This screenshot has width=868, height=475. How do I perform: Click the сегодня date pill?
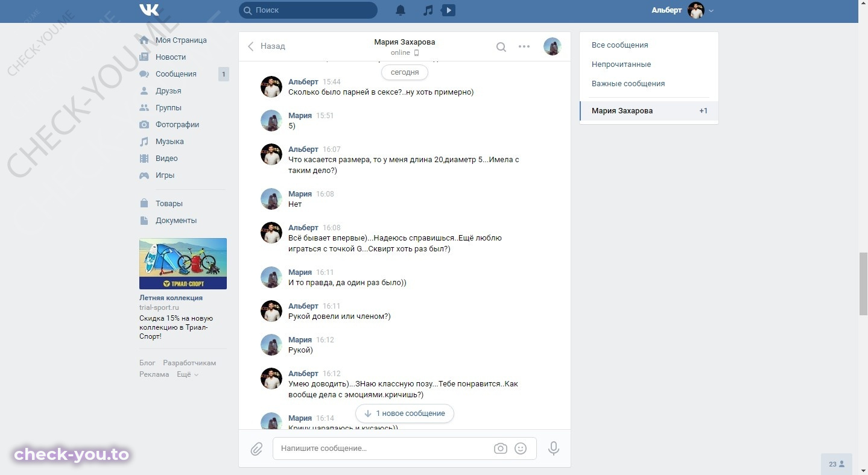coord(405,72)
